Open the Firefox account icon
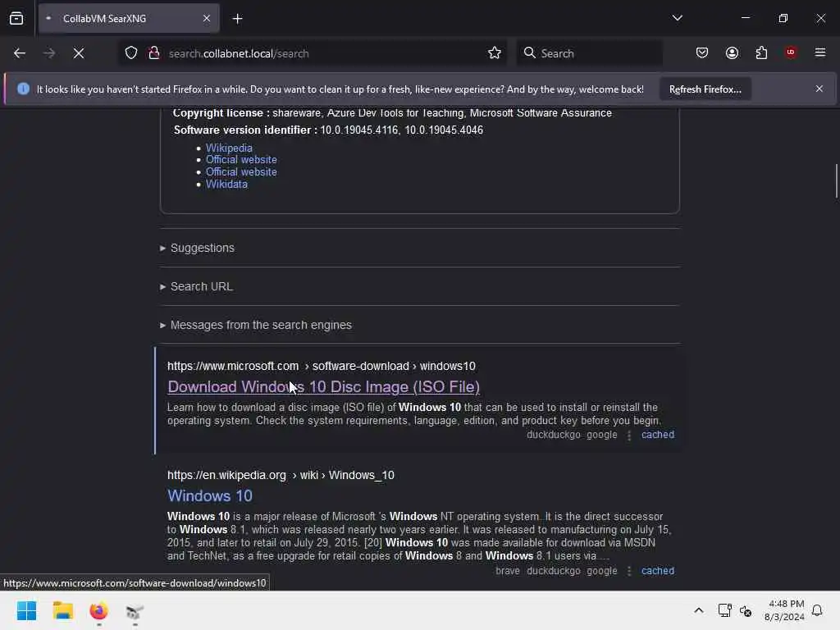 point(732,53)
